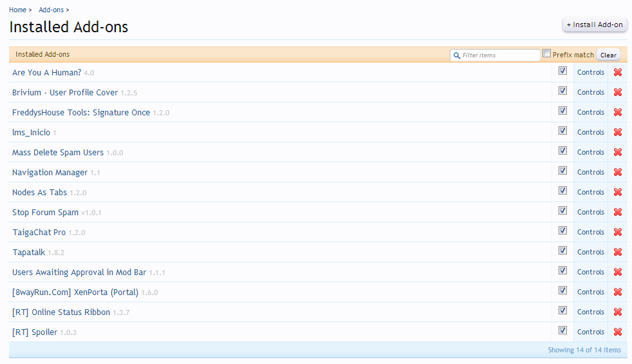Focus the Filter items search field
632x364 pixels.
pyautogui.click(x=495, y=55)
